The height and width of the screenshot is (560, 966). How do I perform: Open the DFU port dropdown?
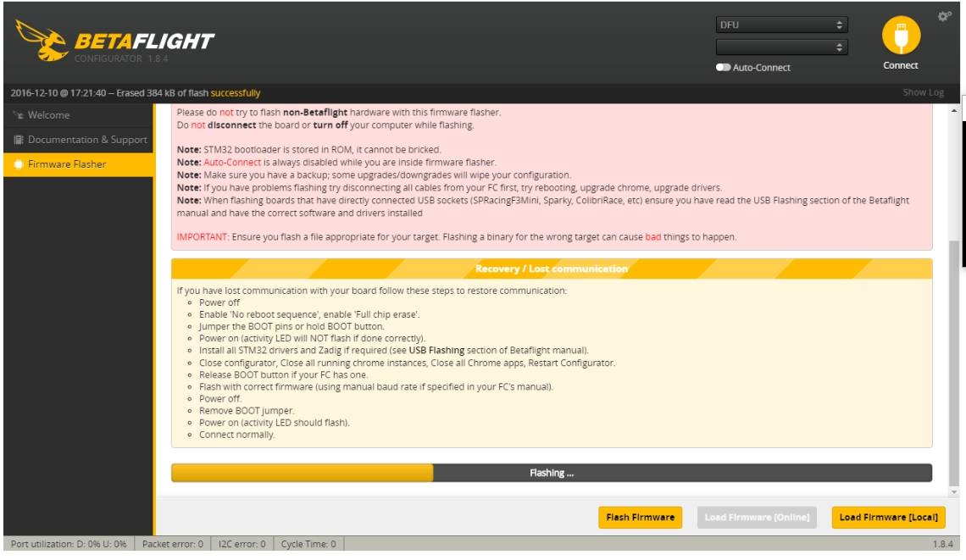tap(781, 25)
